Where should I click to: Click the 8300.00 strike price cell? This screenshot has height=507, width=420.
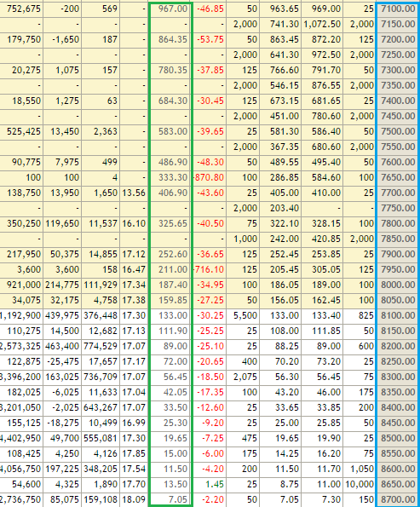click(398, 377)
